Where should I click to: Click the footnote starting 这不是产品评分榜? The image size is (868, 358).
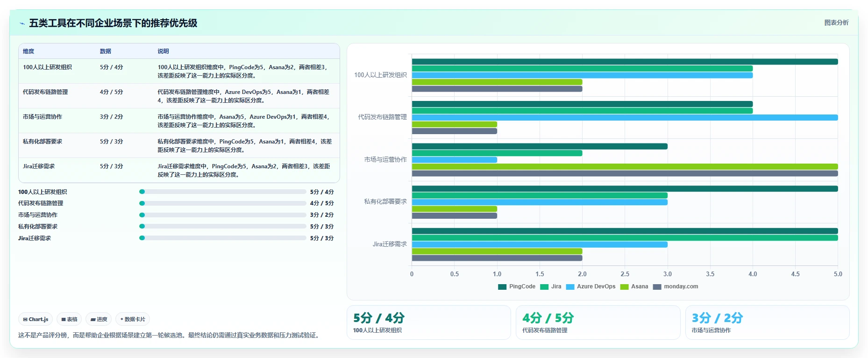[x=170, y=335]
